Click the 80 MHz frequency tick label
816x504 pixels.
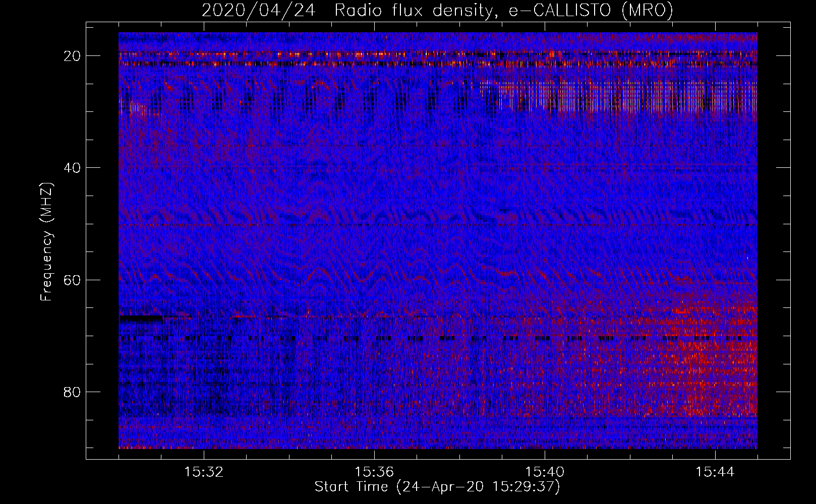pos(73,392)
